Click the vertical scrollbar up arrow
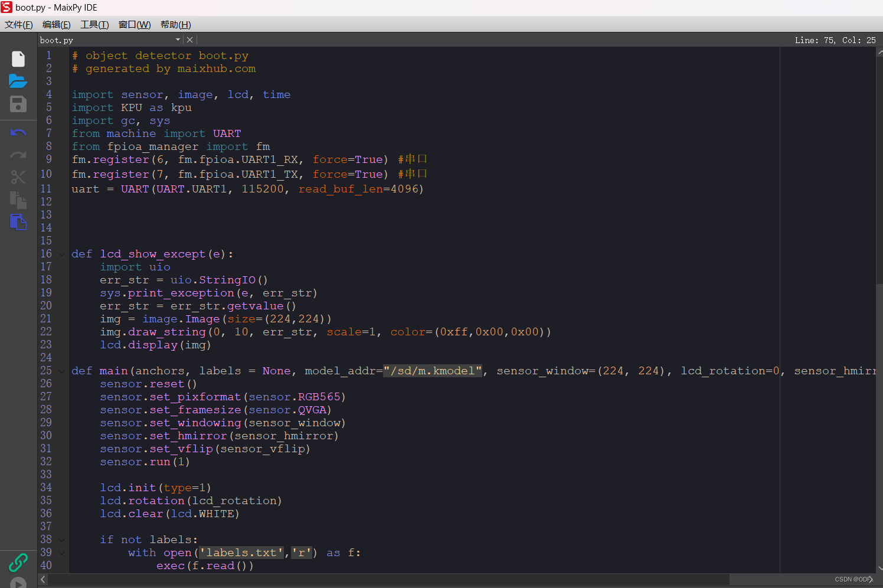This screenshot has height=588, width=883. [x=879, y=52]
